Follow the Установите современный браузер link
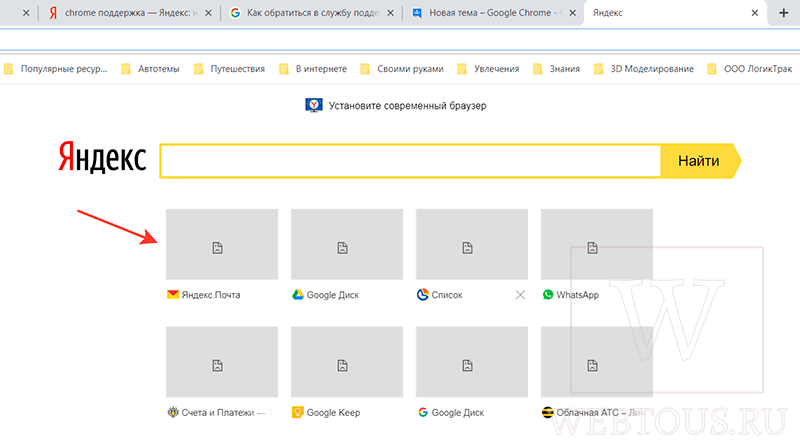Viewport: 800px width, 442px height. tap(407, 106)
